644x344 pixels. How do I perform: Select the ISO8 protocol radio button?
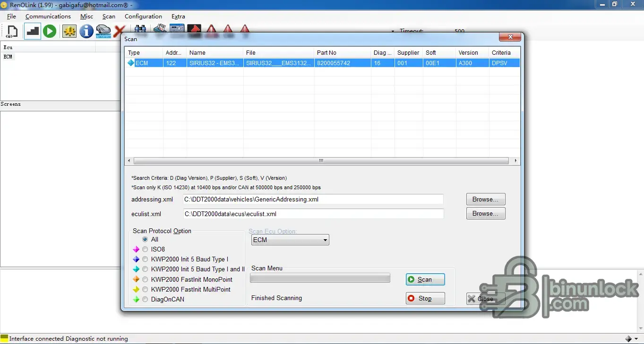point(145,249)
